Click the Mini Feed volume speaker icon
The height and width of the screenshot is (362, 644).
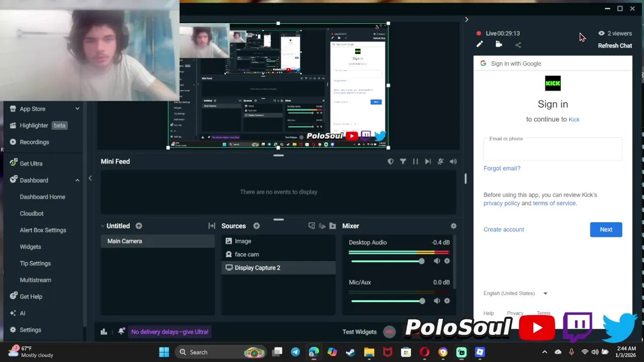453,161
